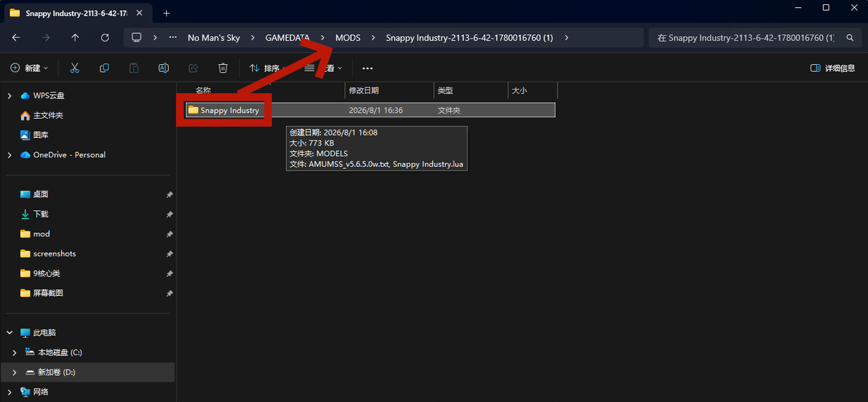Switch to the Snappy Industry tab
The image size is (868, 402).
point(76,13)
